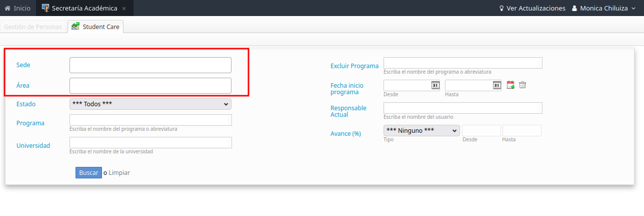644x216 pixels.
Task: Close the Secretaría Académica tab
Action: point(124,9)
